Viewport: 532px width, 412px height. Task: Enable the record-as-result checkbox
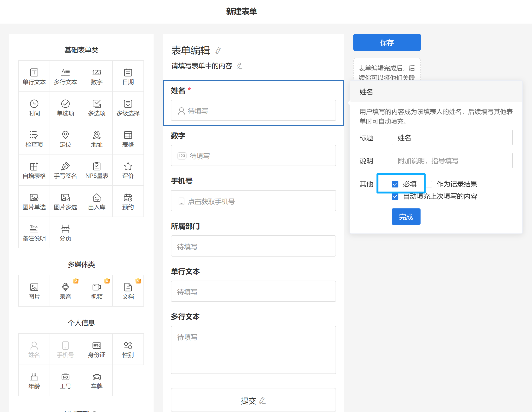pyautogui.click(x=429, y=184)
